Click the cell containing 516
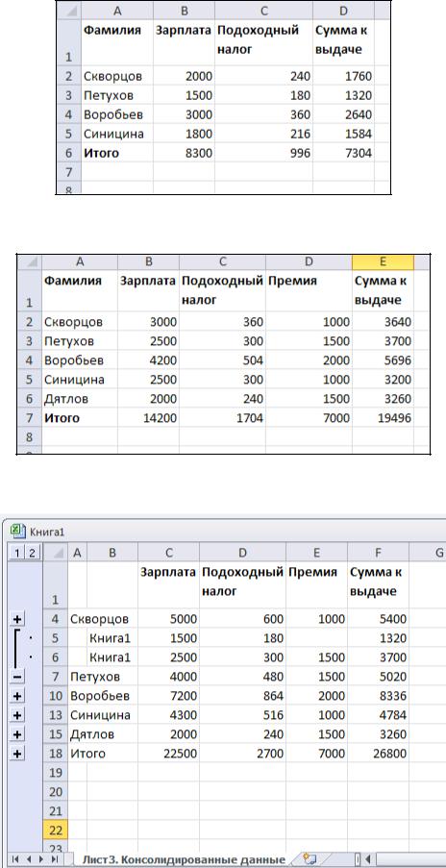The width and height of the screenshot is (446, 868). pyautogui.click(x=243, y=714)
